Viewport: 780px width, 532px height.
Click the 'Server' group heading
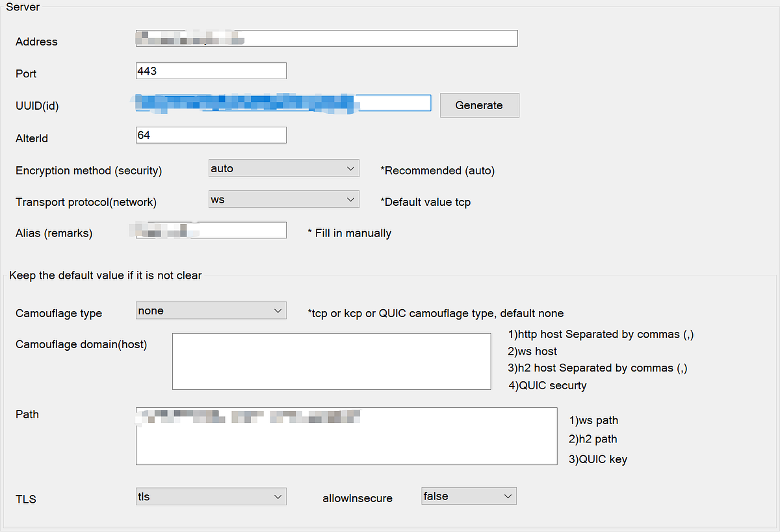23,7
